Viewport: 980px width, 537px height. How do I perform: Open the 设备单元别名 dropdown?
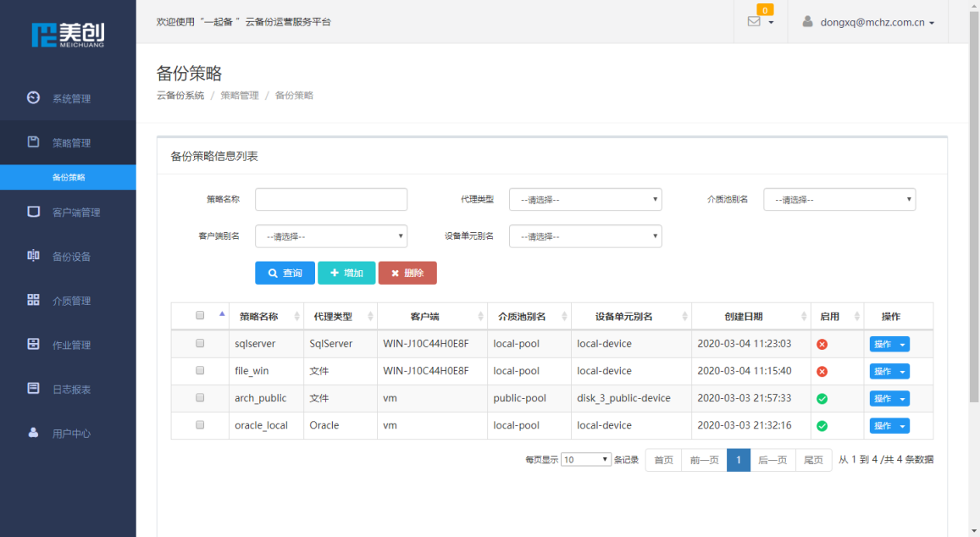click(585, 236)
